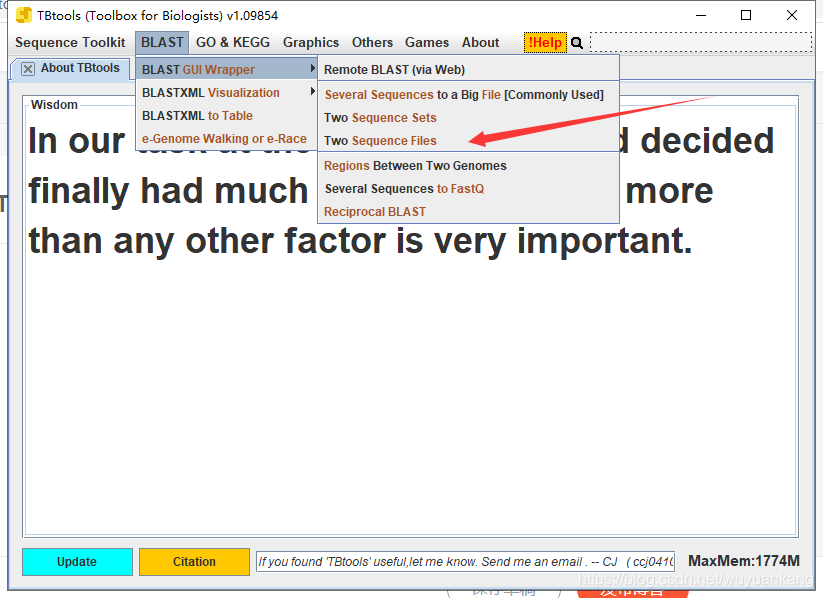
Task: Click the TBtools app icon in title bar
Action: tap(24, 15)
